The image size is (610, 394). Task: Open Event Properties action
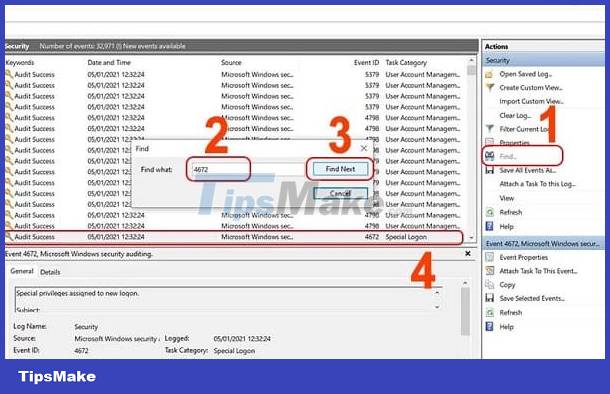pos(524,257)
